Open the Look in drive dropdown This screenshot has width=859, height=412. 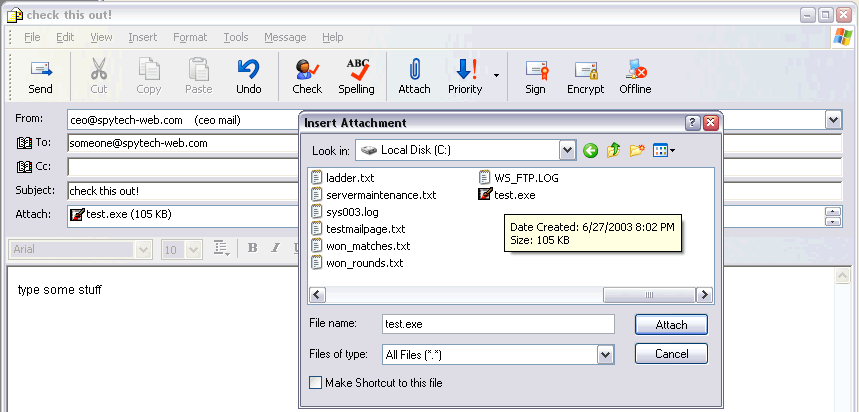point(568,151)
